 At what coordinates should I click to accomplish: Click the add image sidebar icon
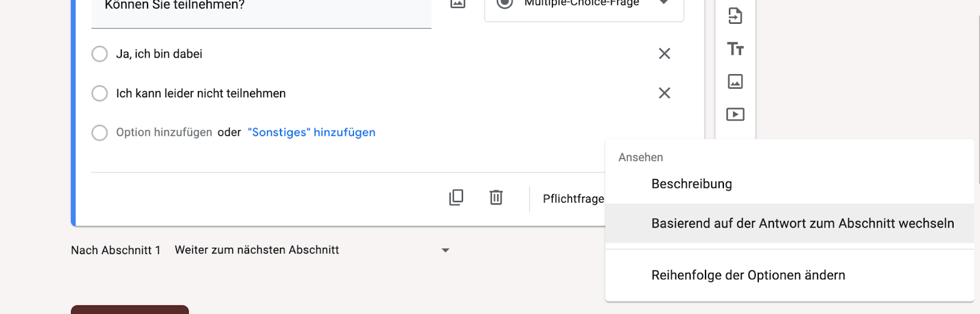[x=735, y=81]
